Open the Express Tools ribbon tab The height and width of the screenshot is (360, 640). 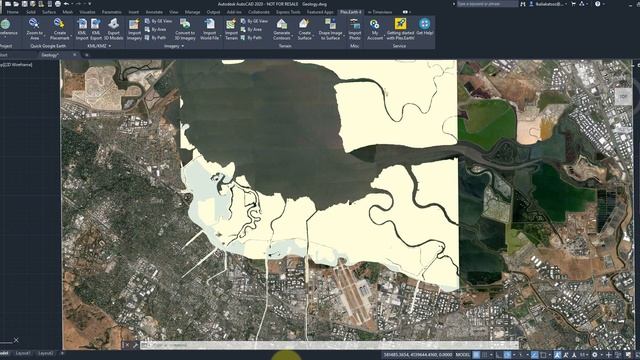[288, 12]
